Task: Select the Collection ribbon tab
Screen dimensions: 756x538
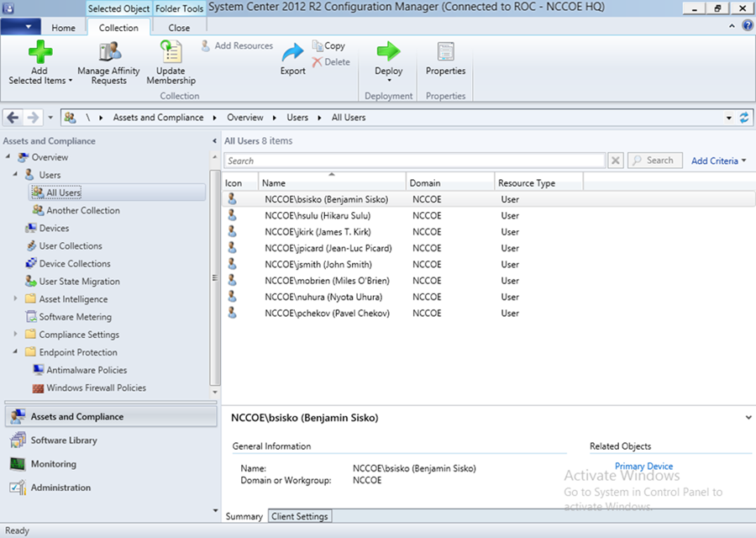Action: [x=118, y=28]
